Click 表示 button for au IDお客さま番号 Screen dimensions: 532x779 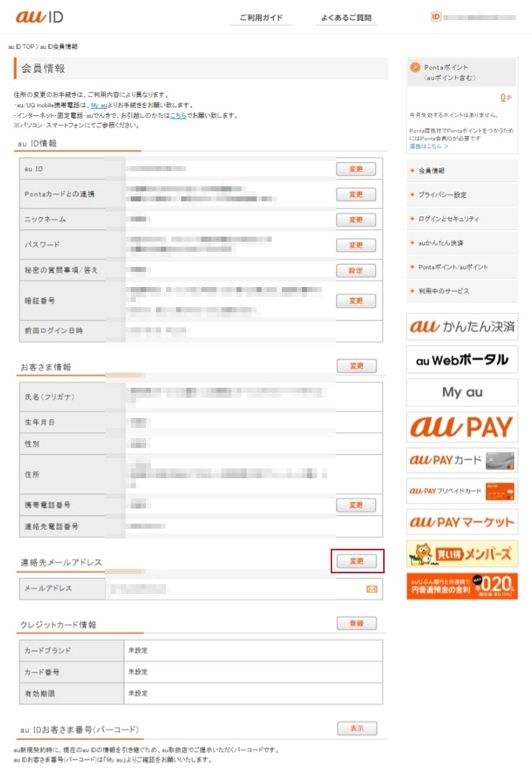pyautogui.click(x=357, y=729)
